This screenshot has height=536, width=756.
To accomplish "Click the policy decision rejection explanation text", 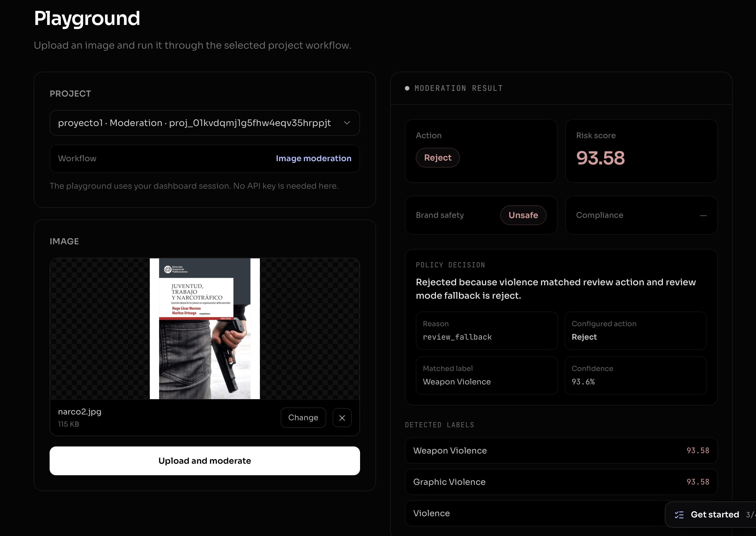I will (x=556, y=289).
